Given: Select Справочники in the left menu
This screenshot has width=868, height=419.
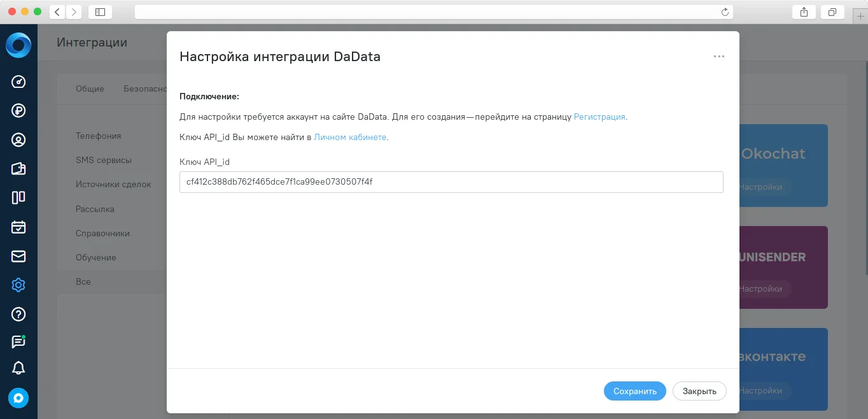Looking at the screenshot, I should coord(102,233).
